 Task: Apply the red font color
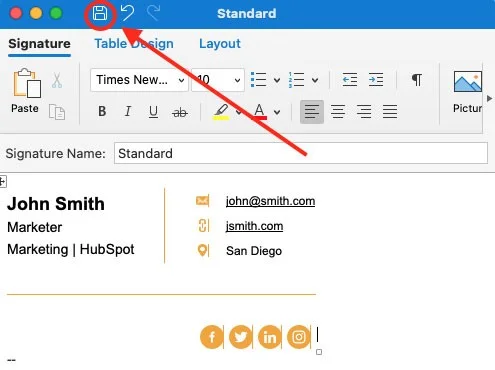click(x=259, y=112)
